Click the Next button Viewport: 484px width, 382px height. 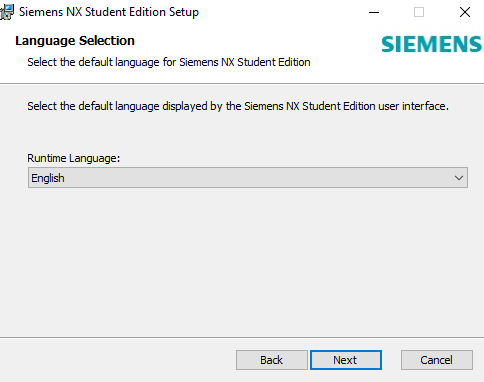pyautogui.click(x=346, y=360)
